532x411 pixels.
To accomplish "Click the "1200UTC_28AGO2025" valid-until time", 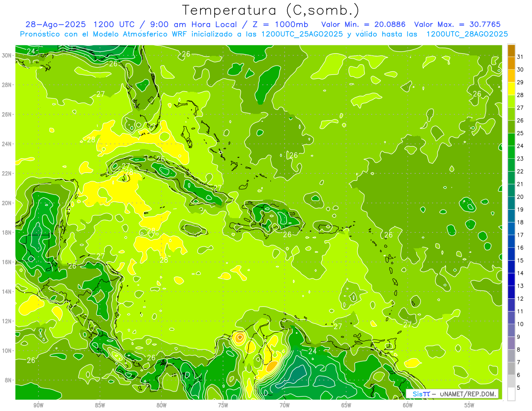I will pyautogui.click(x=467, y=34).
